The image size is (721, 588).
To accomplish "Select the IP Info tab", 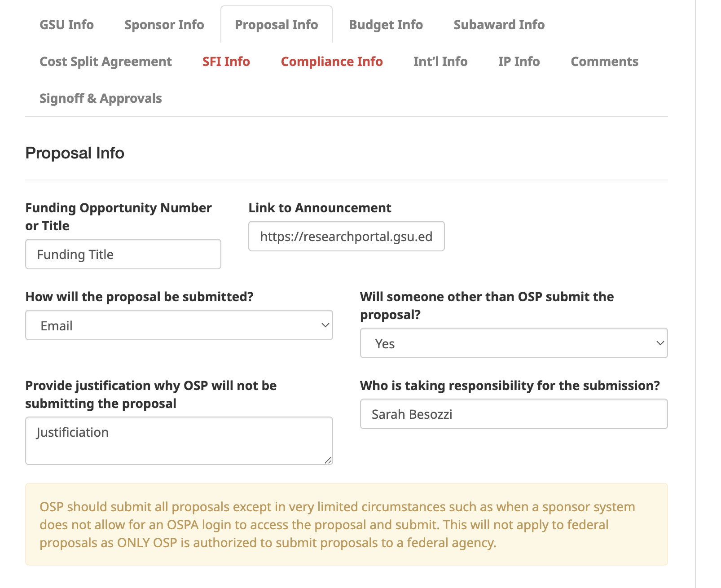I will [x=519, y=61].
